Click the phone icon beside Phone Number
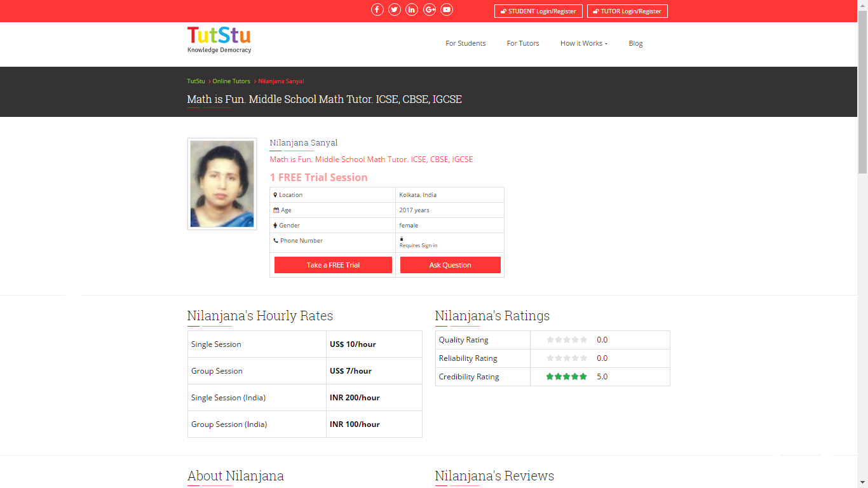868x488 pixels. point(275,241)
